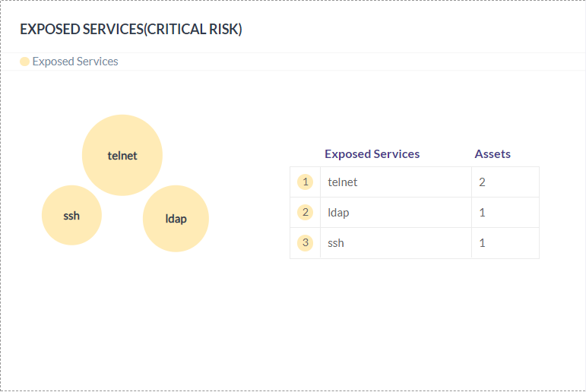Click the telnet bubble in chart

pos(122,155)
